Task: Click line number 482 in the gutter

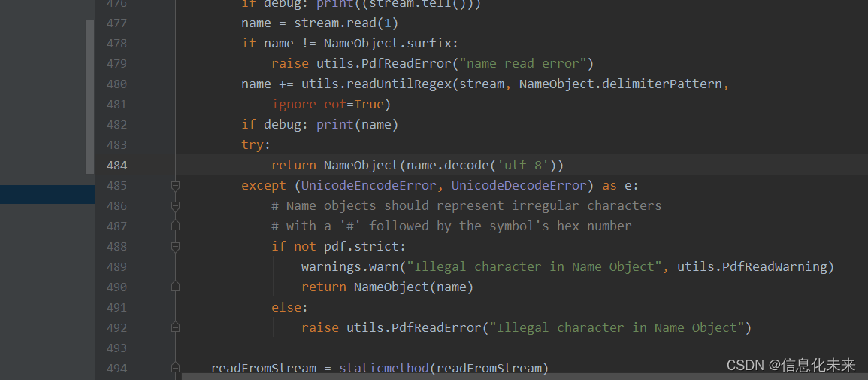Action: click(x=116, y=125)
